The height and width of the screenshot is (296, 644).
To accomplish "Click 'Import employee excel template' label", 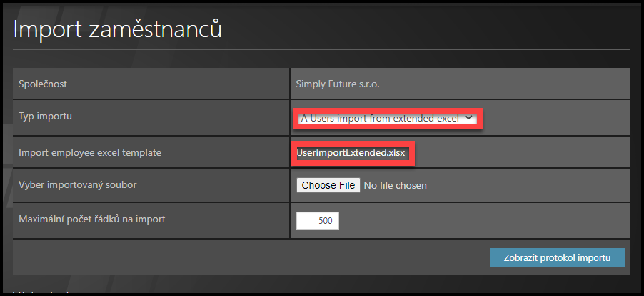I will [89, 152].
